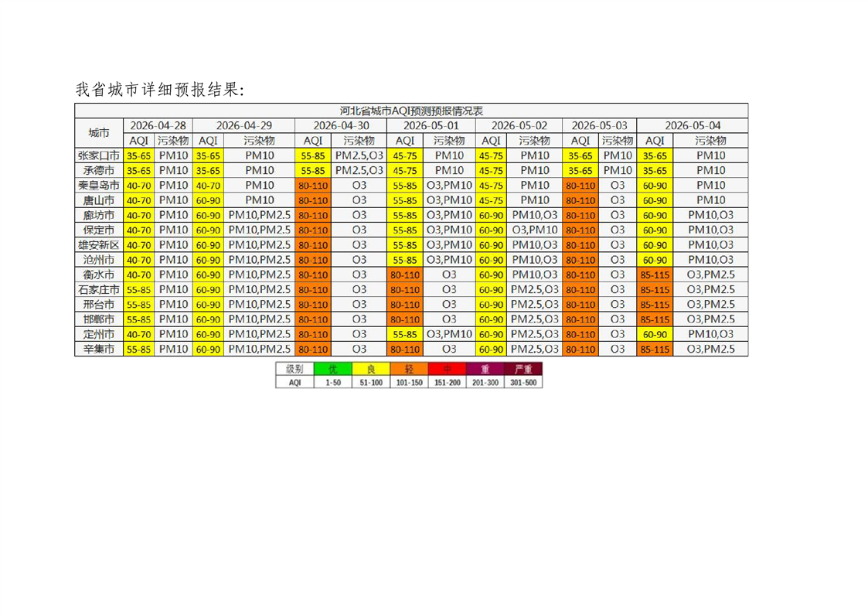Click the orange 轻 legend swatch

409,369
